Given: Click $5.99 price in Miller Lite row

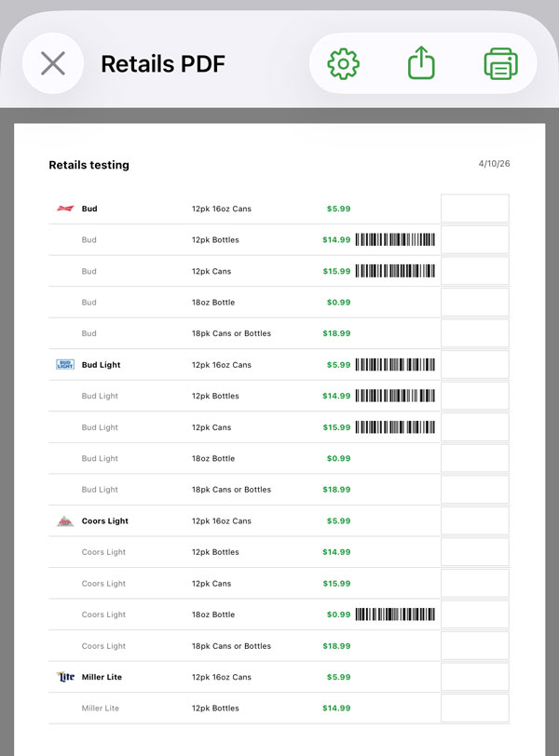Looking at the screenshot, I should [x=338, y=677].
